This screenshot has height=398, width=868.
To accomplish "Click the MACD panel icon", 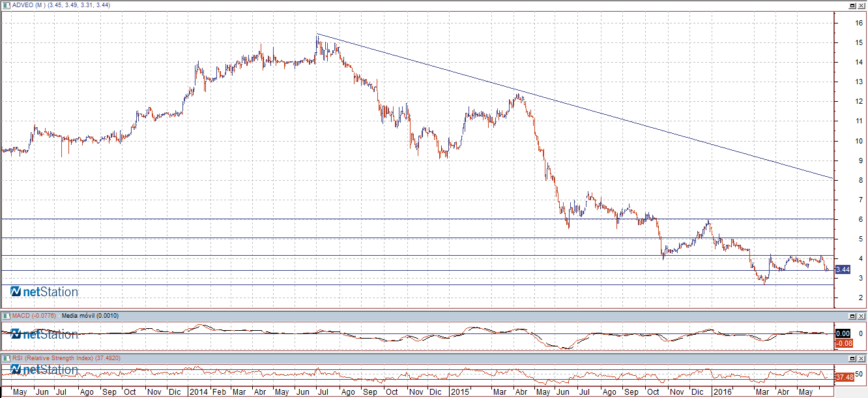I will click(x=6, y=316).
